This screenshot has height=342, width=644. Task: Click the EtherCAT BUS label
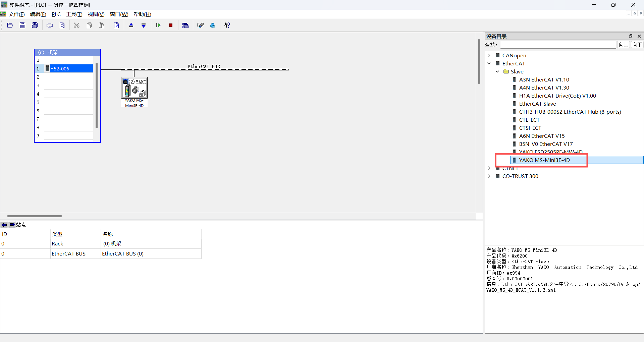click(204, 66)
